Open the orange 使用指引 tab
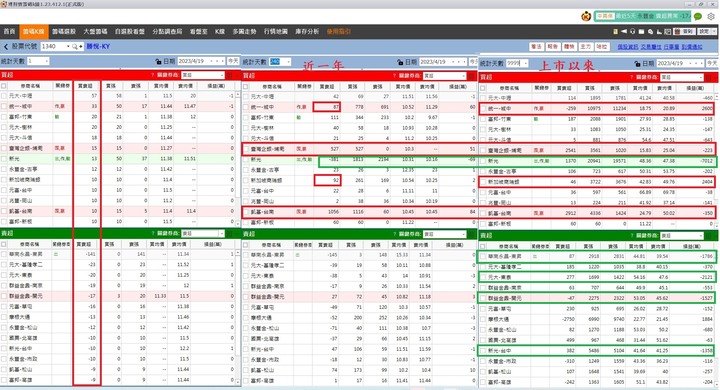The height and width of the screenshot is (390, 720). [x=339, y=32]
